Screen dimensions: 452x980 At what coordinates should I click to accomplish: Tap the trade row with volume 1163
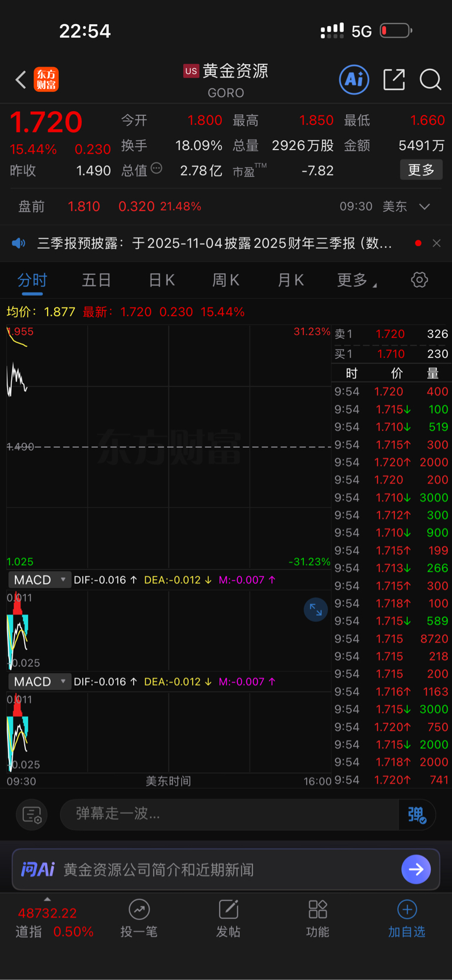(x=391, y=692)
